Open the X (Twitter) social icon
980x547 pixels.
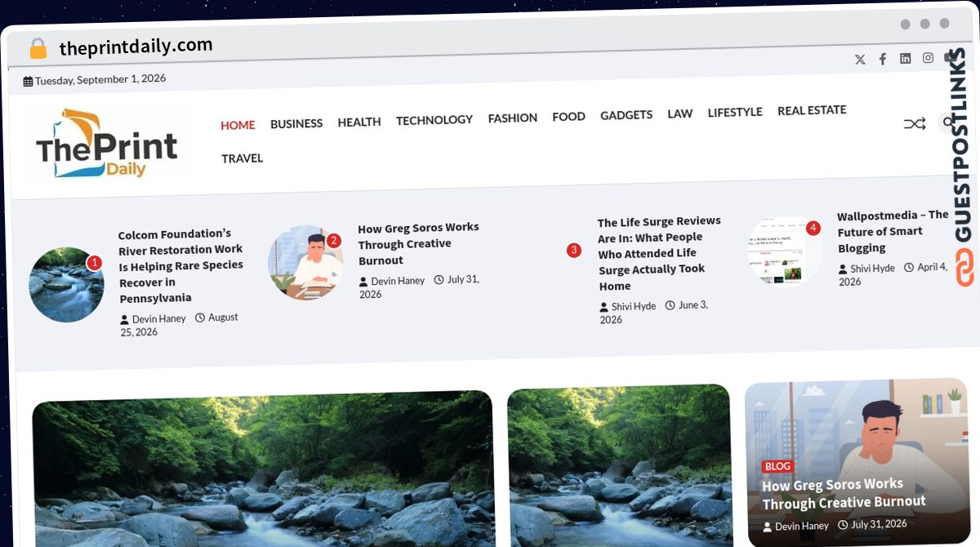tap(860, 60)
